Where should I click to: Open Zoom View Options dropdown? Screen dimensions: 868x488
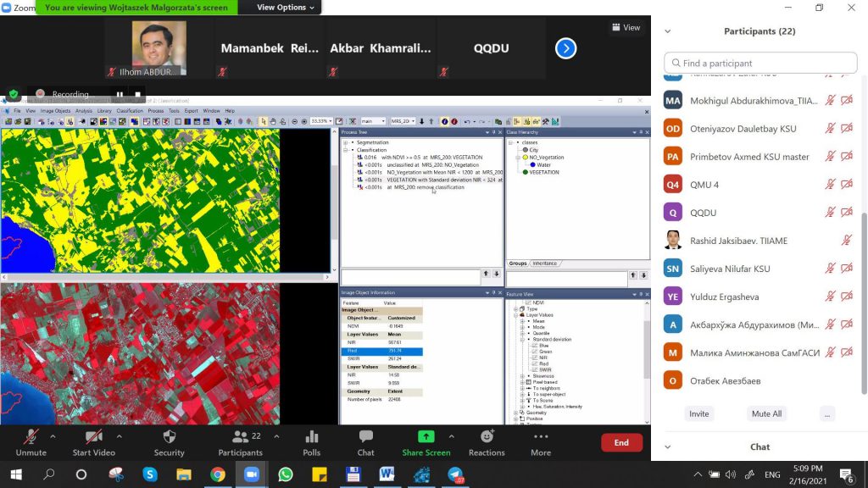pyautogui.click(x=286, y=7)
